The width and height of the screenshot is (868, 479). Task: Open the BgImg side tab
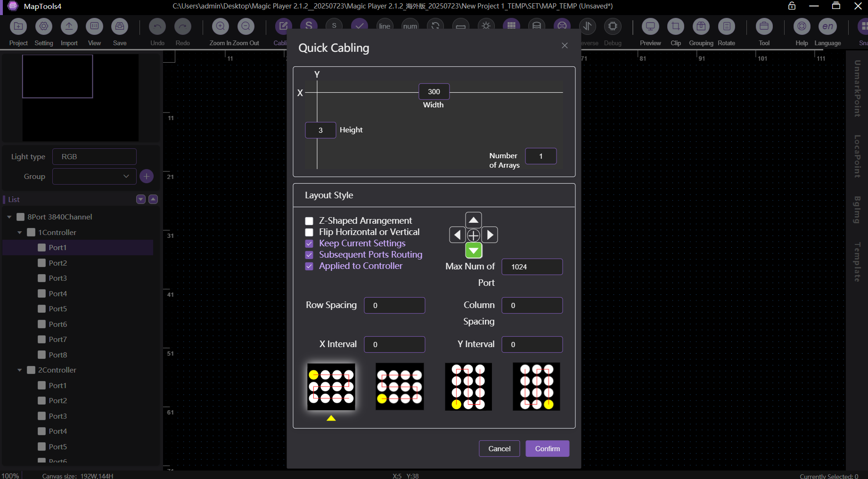(x=857, y=210)
